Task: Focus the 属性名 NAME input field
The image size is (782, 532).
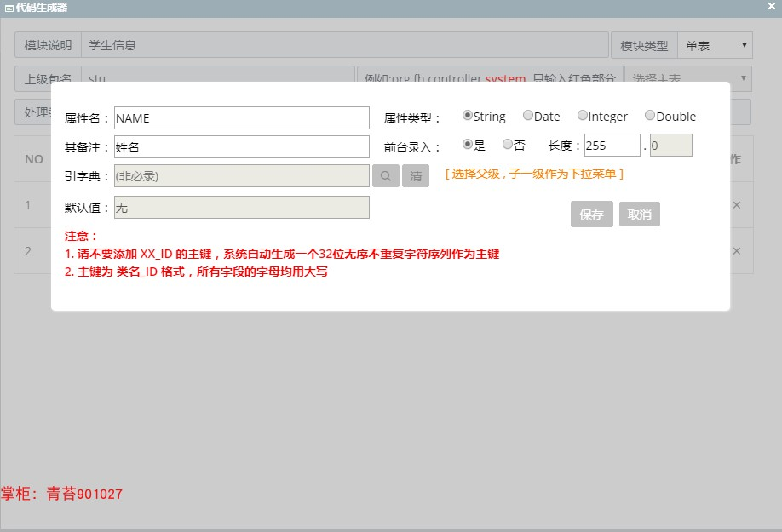Action: pos(242,118)
